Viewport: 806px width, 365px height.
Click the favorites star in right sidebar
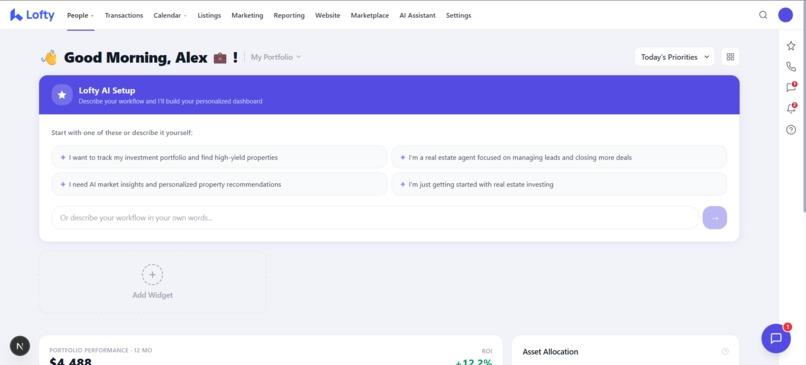point(791,46)
